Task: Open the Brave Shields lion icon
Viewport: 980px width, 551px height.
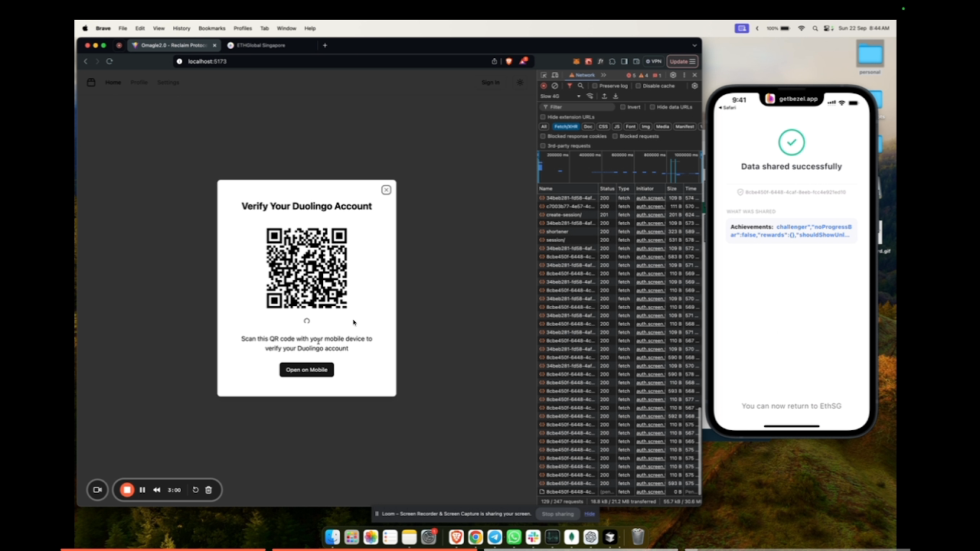Action: [509, 61]
